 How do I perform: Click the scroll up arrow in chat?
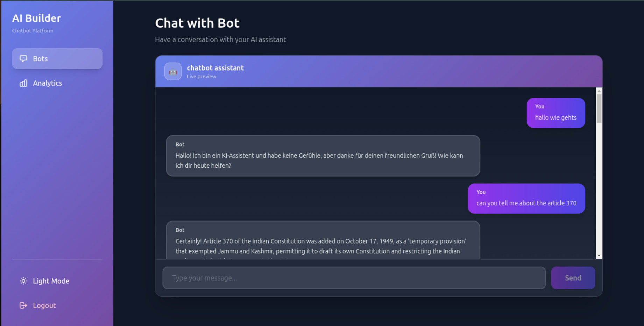[599, 91]
